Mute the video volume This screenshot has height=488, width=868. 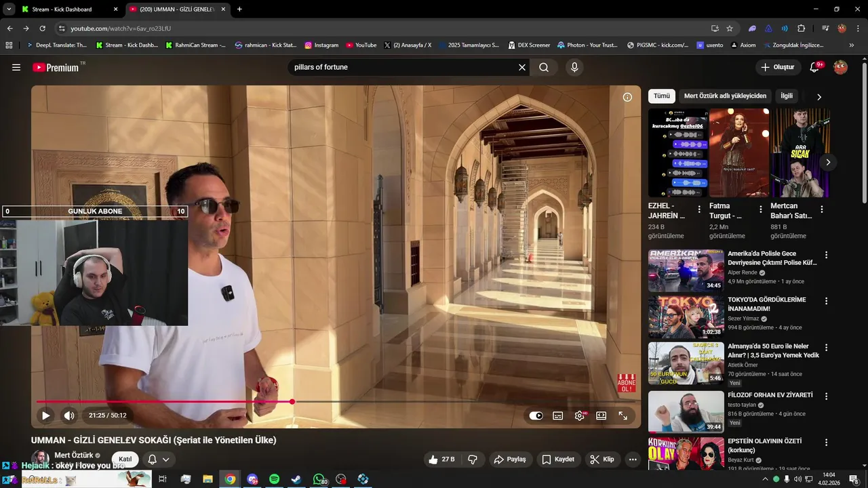pos(69,415)
